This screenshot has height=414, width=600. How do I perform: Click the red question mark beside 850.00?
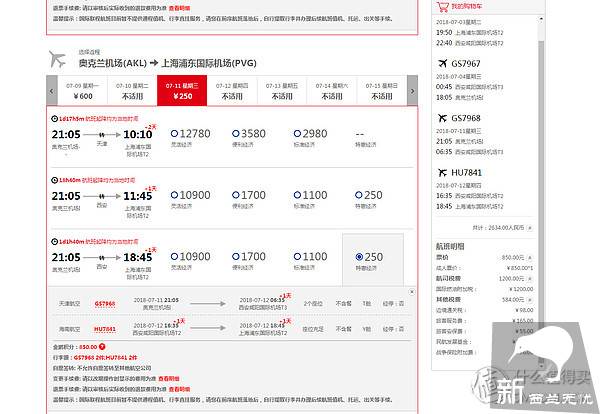pos(102,347)
